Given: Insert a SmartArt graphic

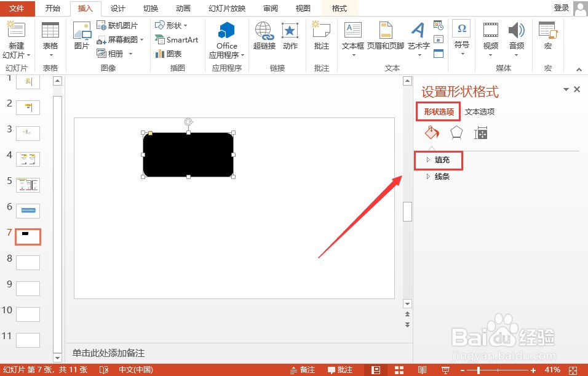Looking at the screenshot, I should pos(177,39).
